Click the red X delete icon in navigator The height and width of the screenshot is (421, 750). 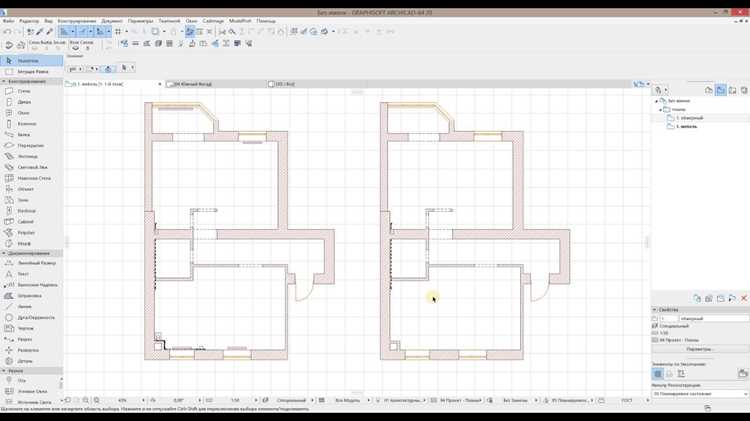click(744, 299)
